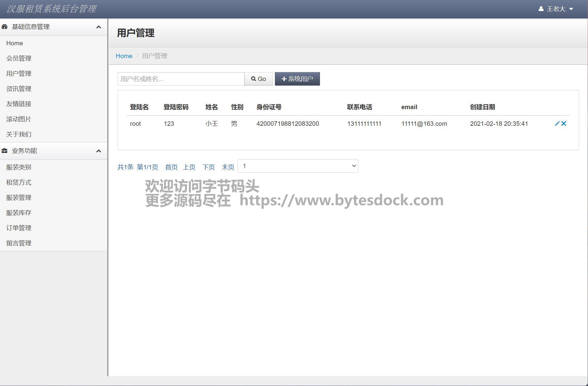Open 会员管理 in the sidebar
Screen dimensions: 588x386
click(19, 58)
